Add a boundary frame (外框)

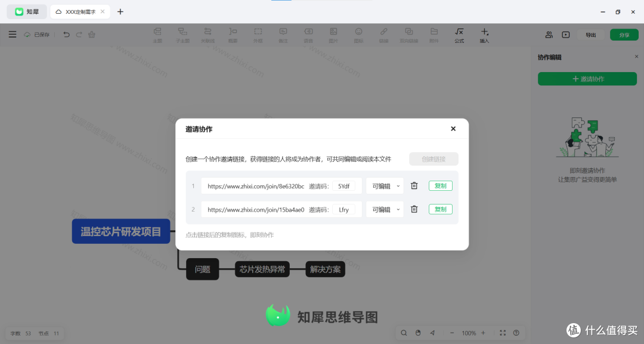click(x=258, y=35)
